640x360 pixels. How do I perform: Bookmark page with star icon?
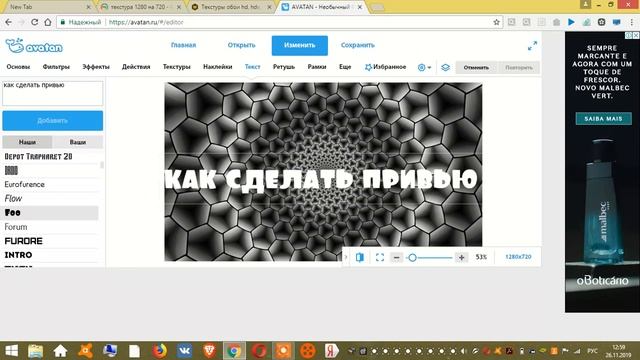(496, 22)
